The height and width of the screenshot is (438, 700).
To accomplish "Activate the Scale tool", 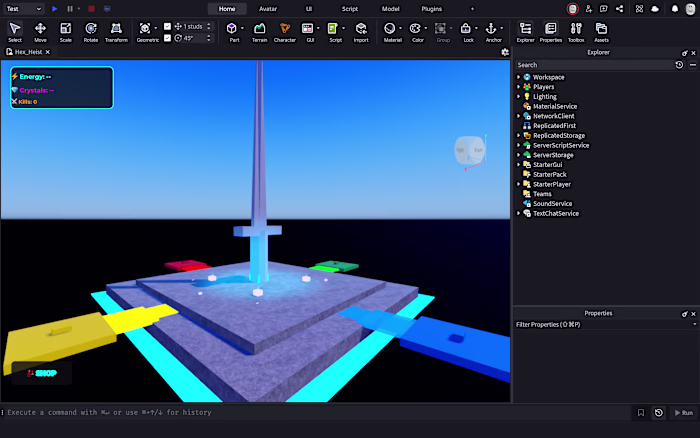I will (x=66, y=32).
